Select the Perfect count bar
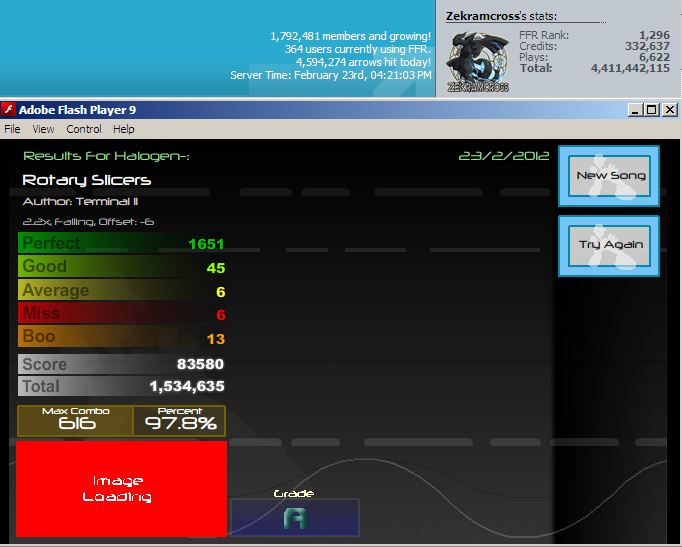This screenshot has width=682, height=547. [122, 243]
